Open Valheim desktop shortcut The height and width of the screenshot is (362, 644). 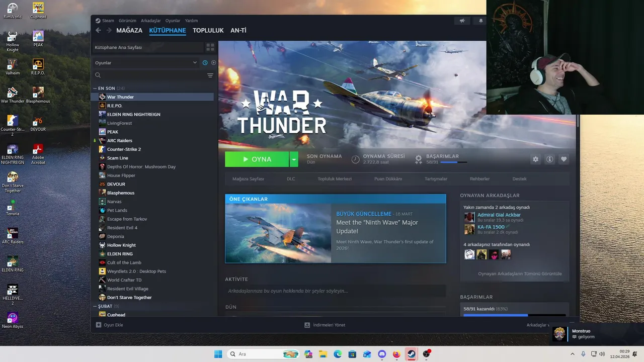pos(13,67)
